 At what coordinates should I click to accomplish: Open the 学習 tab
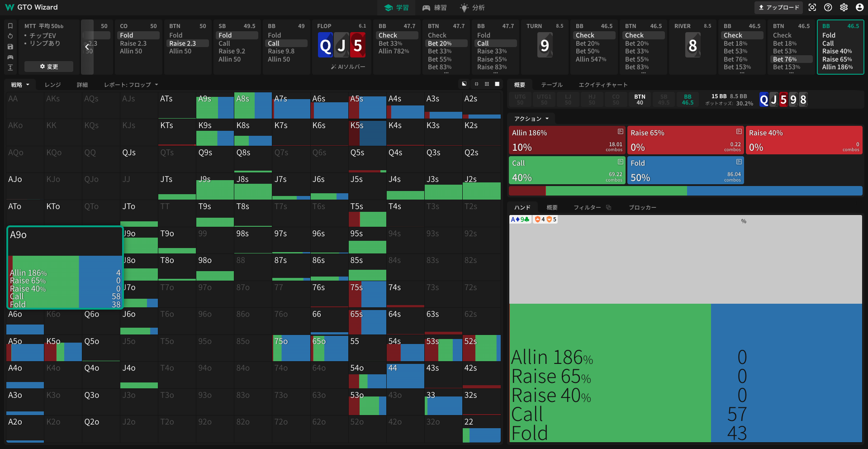point(396,8)
